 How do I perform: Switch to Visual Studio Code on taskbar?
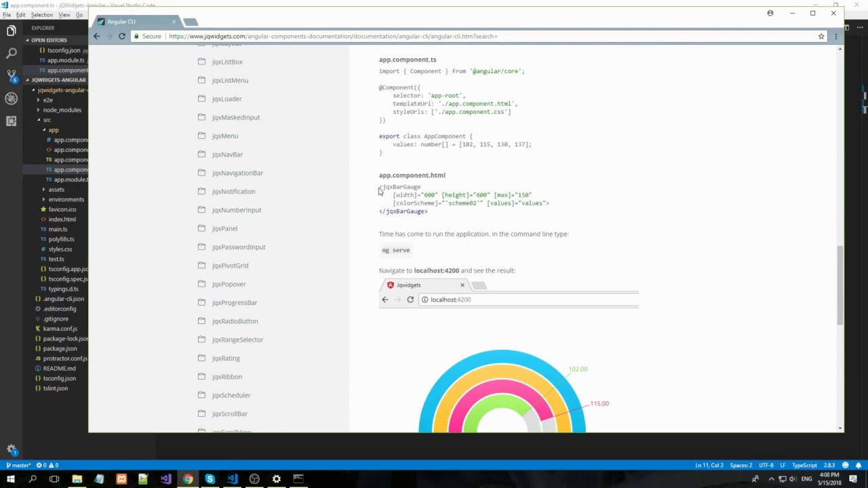[x=232, y=479]
